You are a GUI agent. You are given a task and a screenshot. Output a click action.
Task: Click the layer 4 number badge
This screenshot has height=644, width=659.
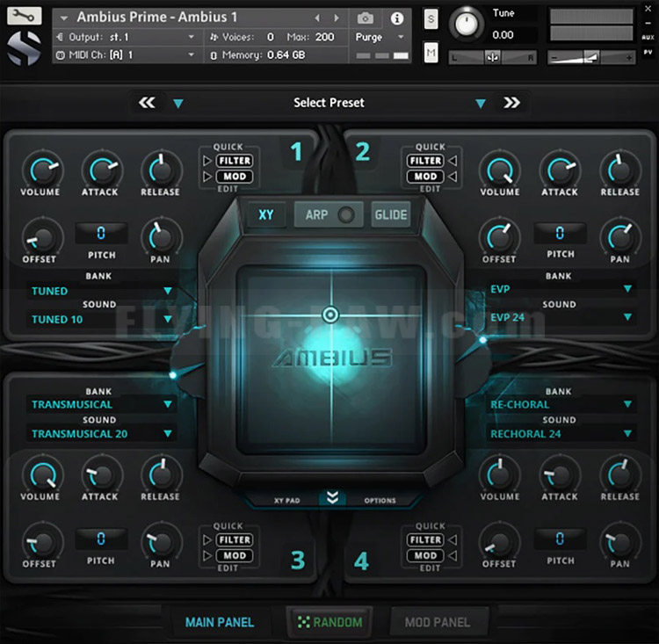(x=361, y=561)
